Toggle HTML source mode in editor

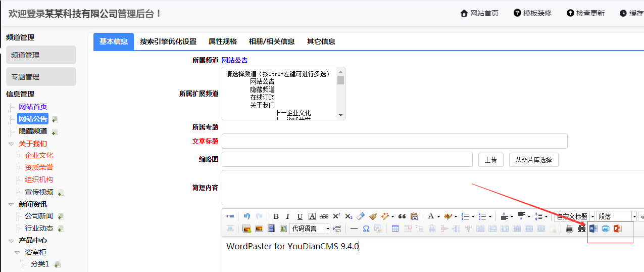click(x=230, y=216)
